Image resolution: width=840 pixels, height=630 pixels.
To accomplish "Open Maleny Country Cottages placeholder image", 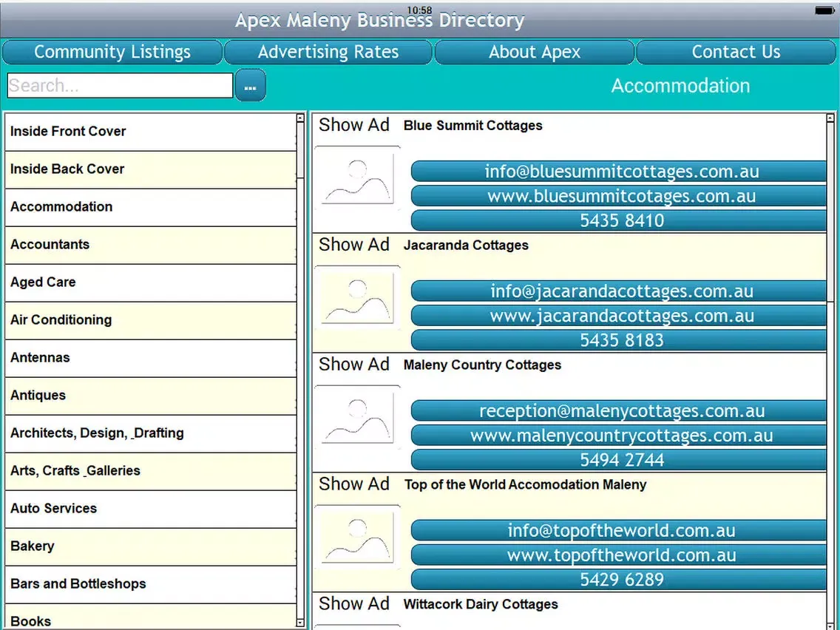I will pyautogui.click(x=357, y=418).
